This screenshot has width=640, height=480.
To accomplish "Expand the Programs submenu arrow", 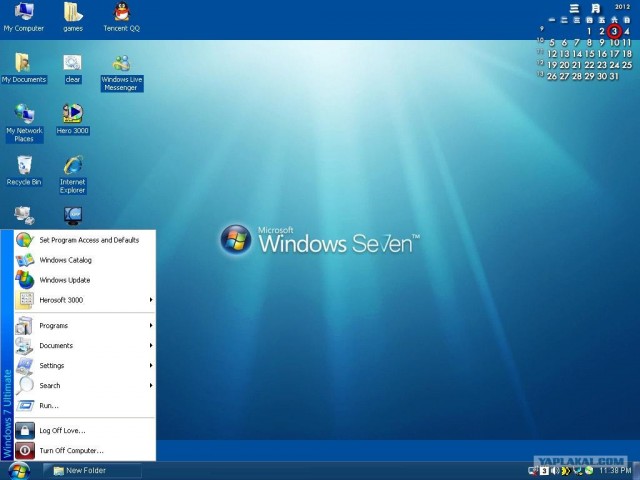I will [x=151, y=325].
